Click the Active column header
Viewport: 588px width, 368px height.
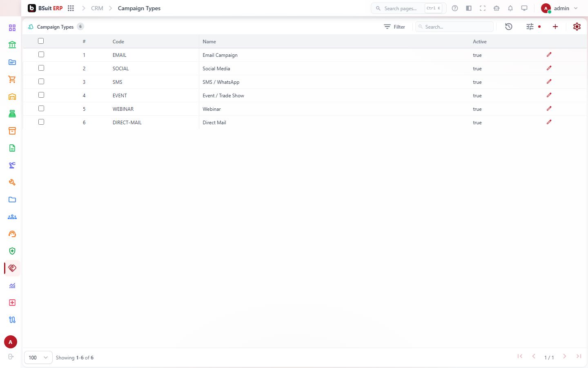click(480, 42)
